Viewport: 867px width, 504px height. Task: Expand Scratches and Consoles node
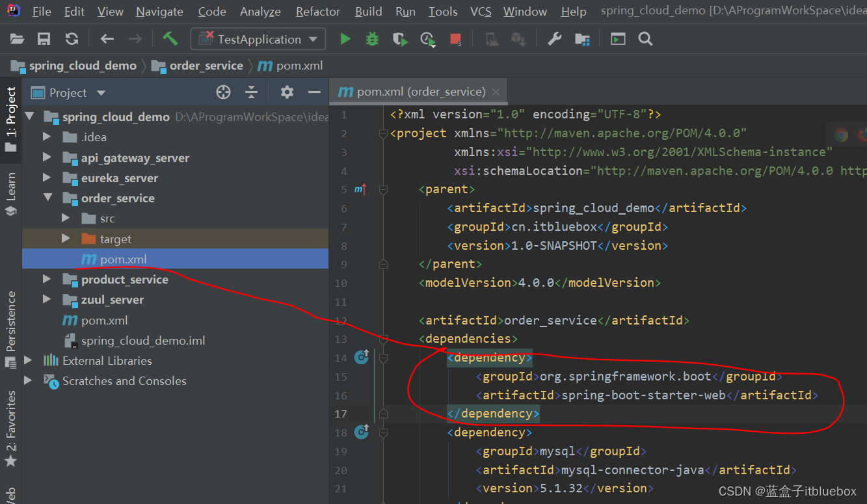pos(29,380)
